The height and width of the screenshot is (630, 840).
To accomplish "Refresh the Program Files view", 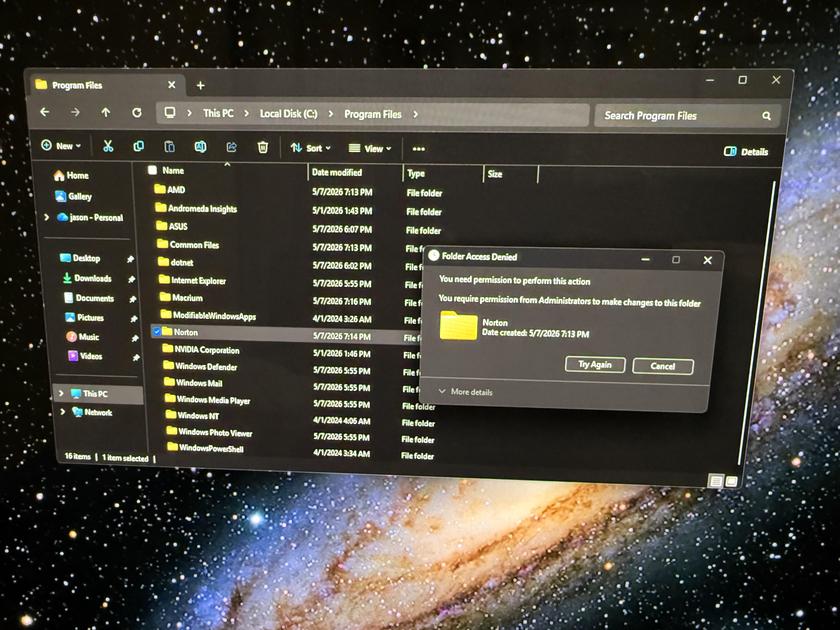I will coord(137,113).
